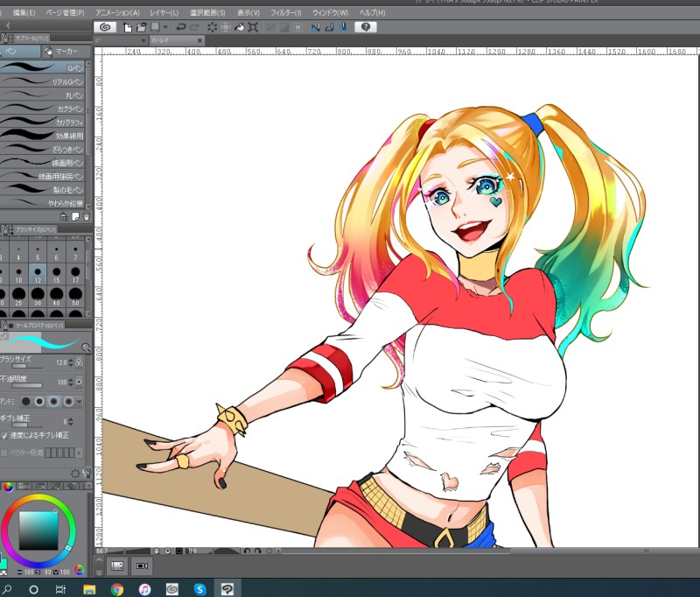Open opacity dynamics settings button
This screenshot has height=597, width=700.
coord(79,383)
